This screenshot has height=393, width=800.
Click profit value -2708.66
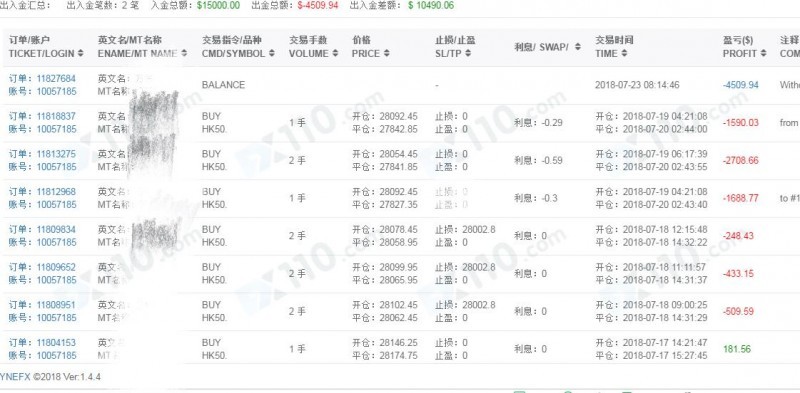coord(740,161)
